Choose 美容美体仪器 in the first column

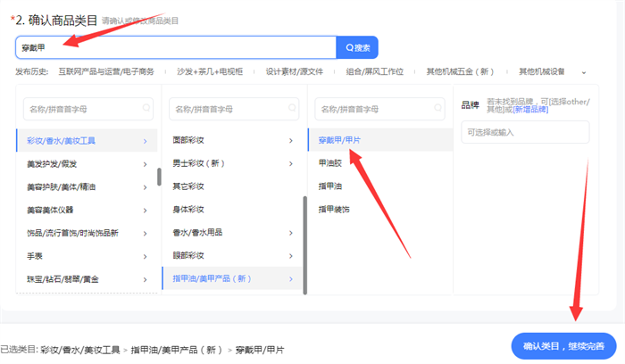click(52, 210)
